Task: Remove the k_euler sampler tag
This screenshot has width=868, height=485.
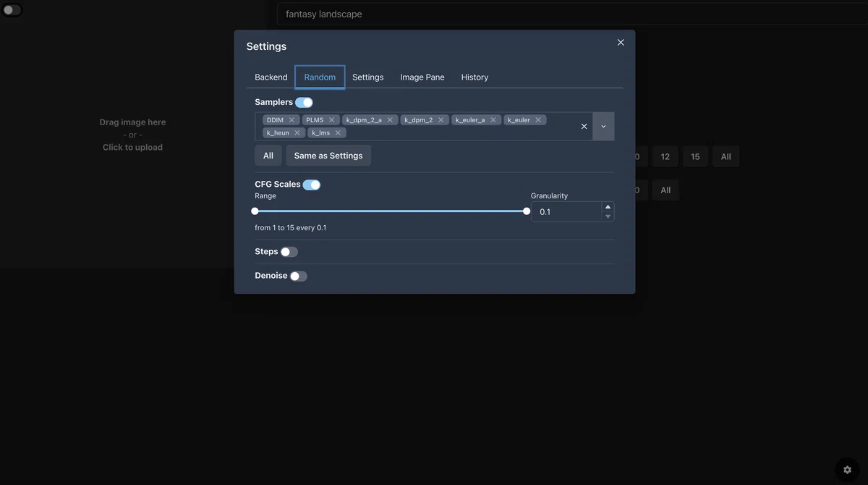Action: point(538,120)
